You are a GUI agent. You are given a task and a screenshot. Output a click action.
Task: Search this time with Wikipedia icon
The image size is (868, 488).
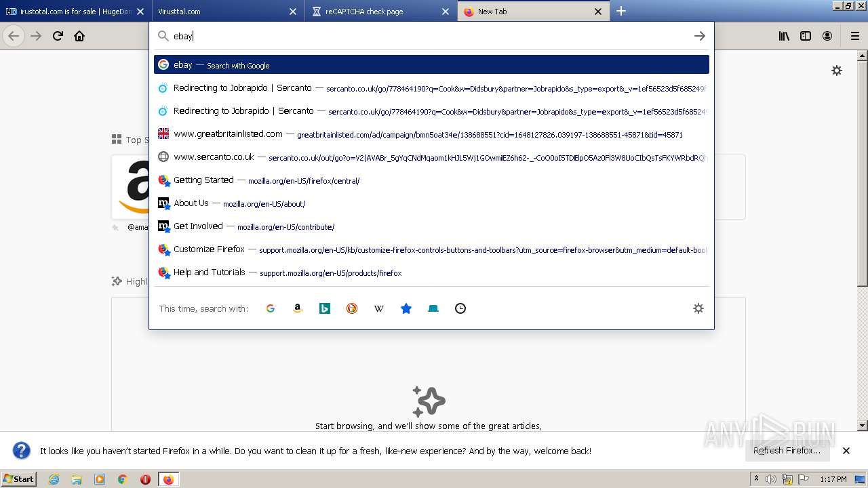click(379, 308)
